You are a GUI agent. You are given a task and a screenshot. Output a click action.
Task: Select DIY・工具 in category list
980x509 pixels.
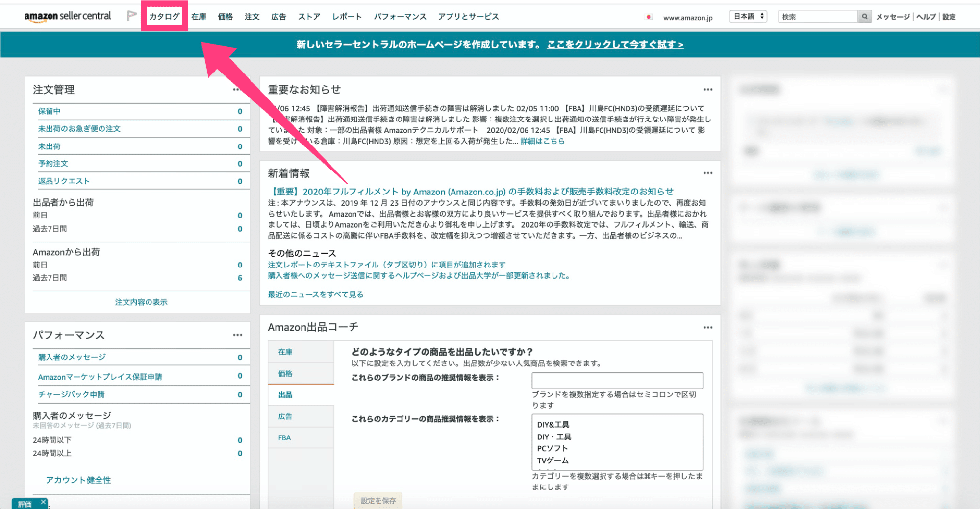tap(554, 437)
